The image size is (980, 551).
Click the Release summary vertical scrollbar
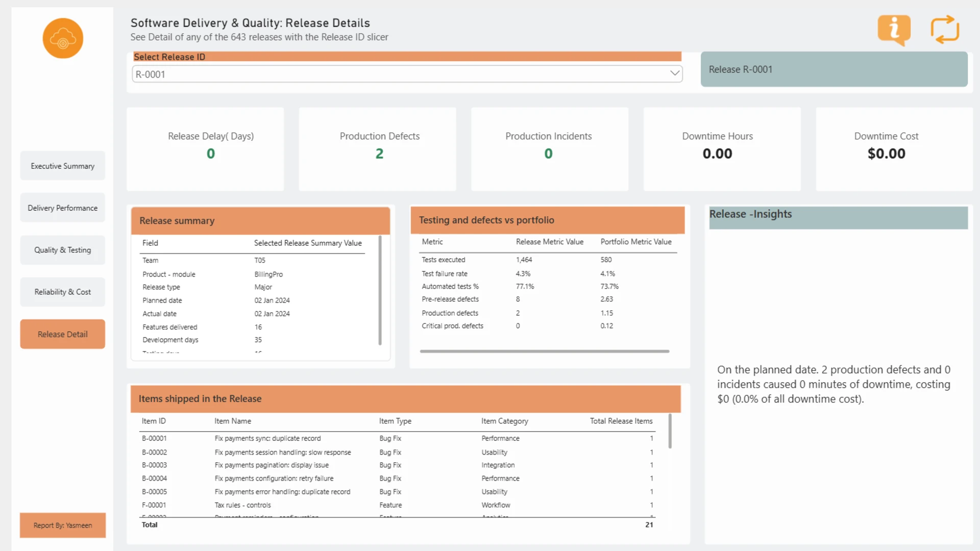click(380, 290)
